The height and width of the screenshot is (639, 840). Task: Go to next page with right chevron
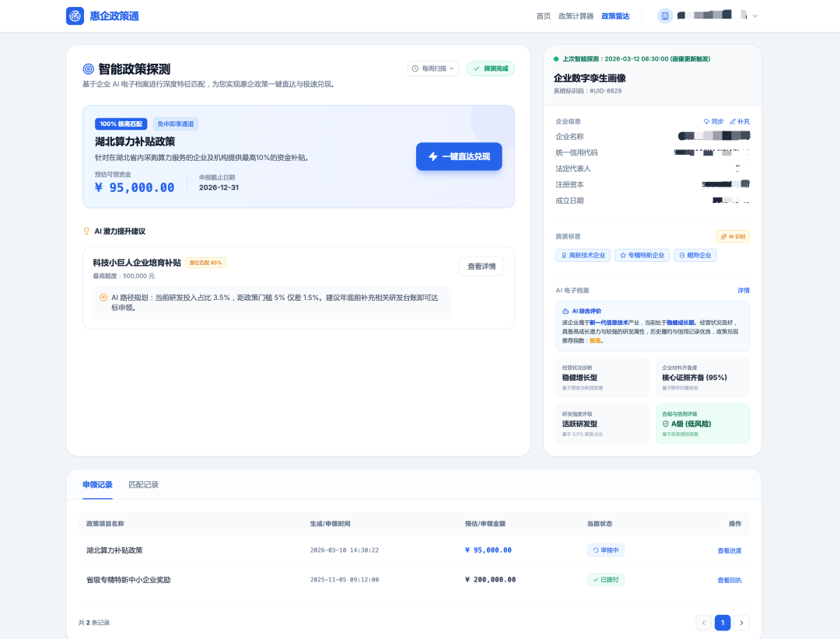coord(741,623)
